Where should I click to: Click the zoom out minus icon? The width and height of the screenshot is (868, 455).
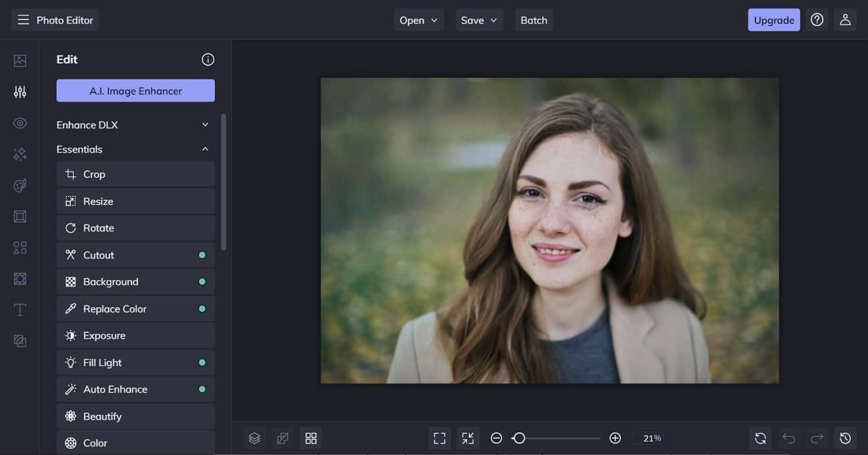[496, 438]
